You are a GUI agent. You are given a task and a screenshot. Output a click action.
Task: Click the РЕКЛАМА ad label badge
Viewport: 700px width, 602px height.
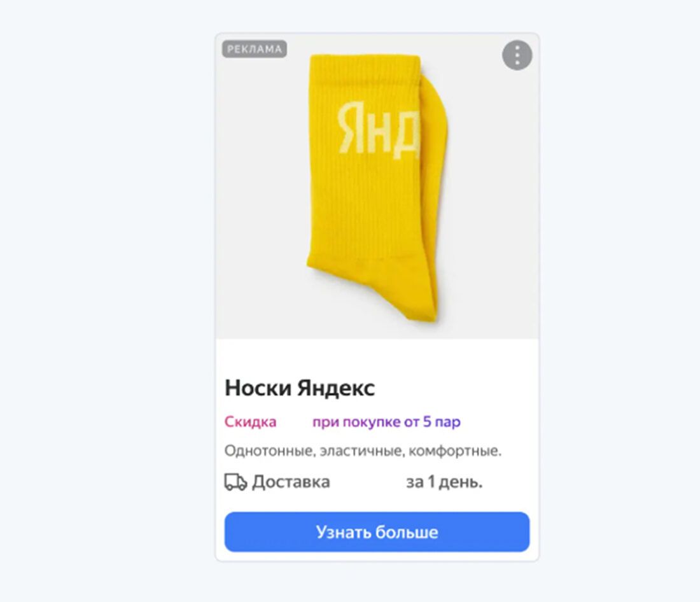pyautogui.click(x=255, y=49)
